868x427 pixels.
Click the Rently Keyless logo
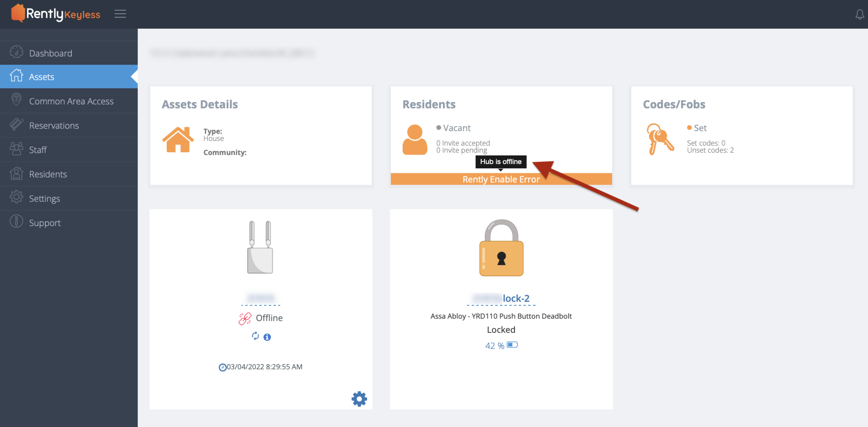56,14
